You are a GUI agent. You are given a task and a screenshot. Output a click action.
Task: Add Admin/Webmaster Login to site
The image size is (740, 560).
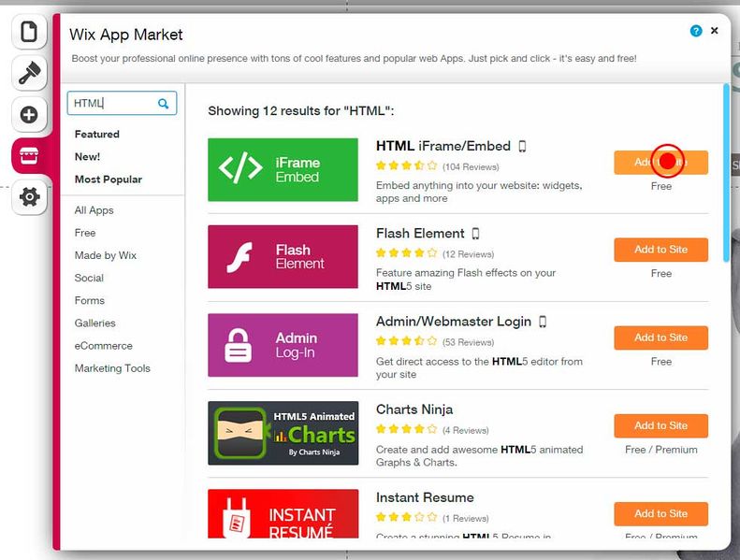click(660, 337)
